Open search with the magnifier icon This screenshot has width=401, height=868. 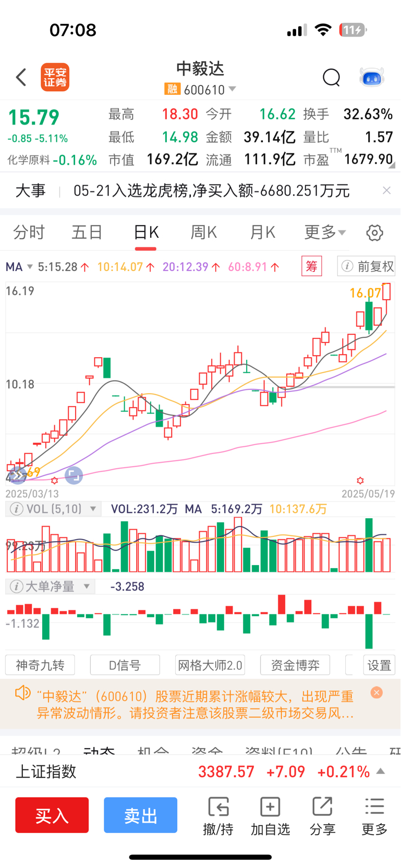331,77
